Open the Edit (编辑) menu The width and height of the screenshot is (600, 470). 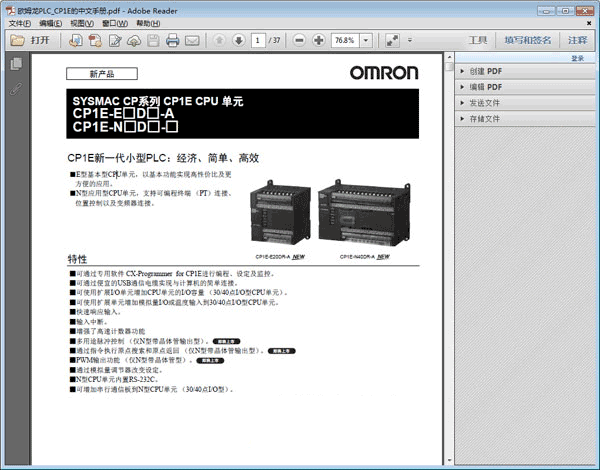51,23
